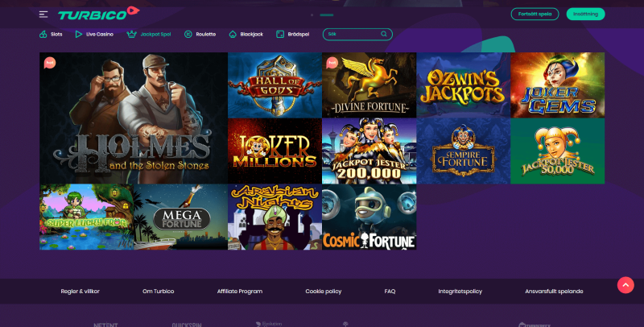
Task: Click the Blackjack spade icon
Action: (x=233, y=34)
